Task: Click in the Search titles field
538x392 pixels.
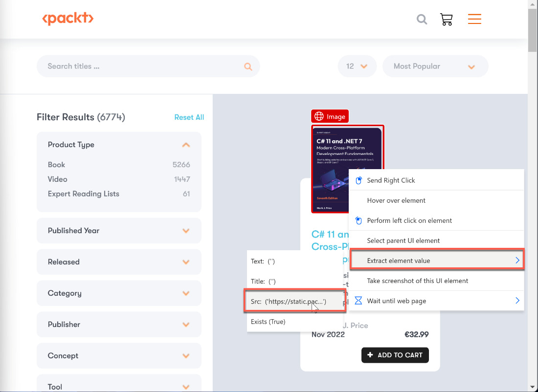Action: (148, 66)
